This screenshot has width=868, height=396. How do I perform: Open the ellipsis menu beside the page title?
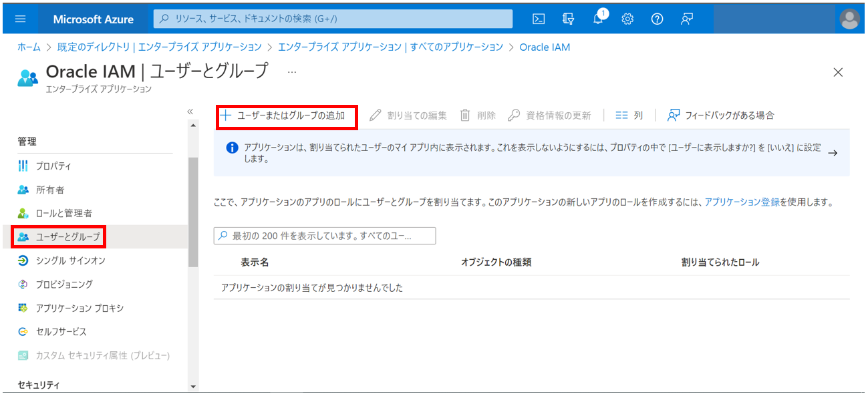click(x=291, y=71)
